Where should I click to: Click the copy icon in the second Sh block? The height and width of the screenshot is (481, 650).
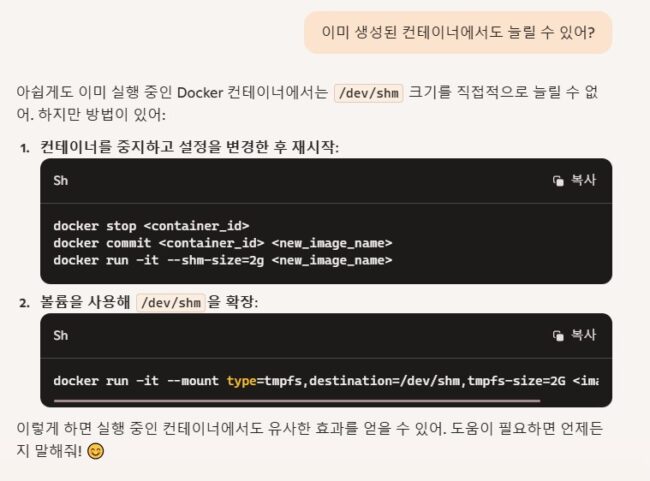pos(558,335)
